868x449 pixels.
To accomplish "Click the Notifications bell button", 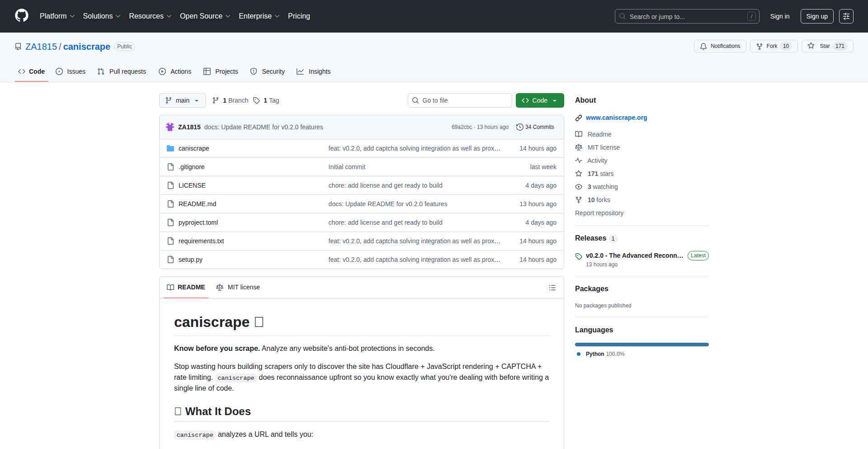I will tap(720, 46).
